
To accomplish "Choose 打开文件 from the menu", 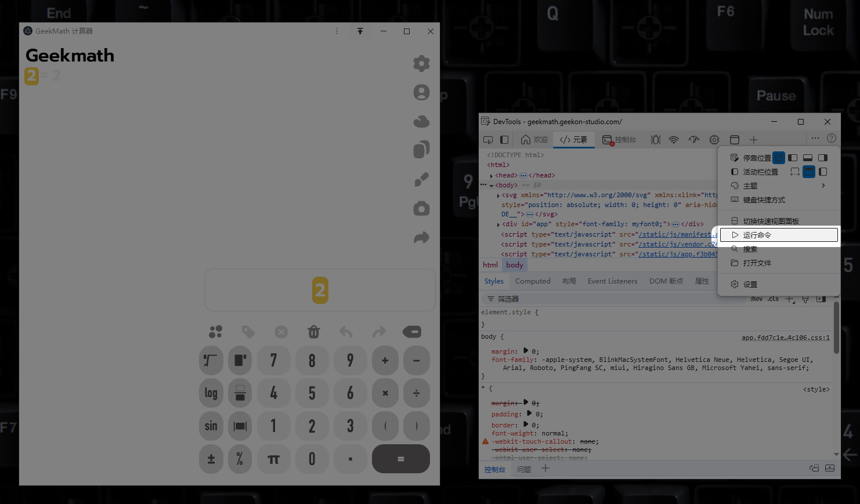I will point(779,263).
